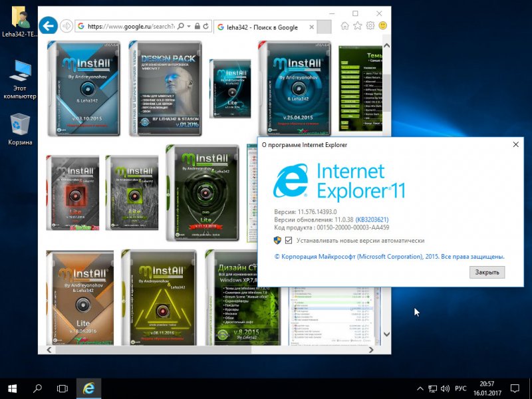532x399 pixels.
Task: Click the google.ru address field
Action: click(x=130, y=26)
